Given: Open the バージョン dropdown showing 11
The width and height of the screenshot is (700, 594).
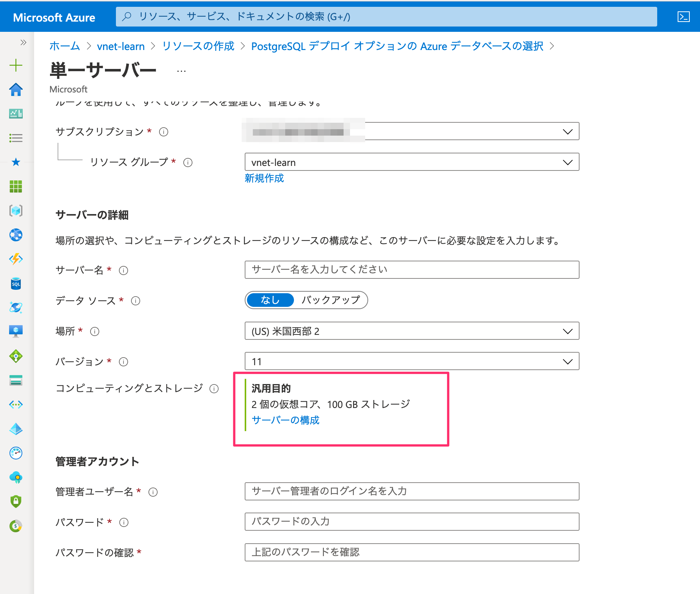Looking at the screenshot, I should [412, 361].
